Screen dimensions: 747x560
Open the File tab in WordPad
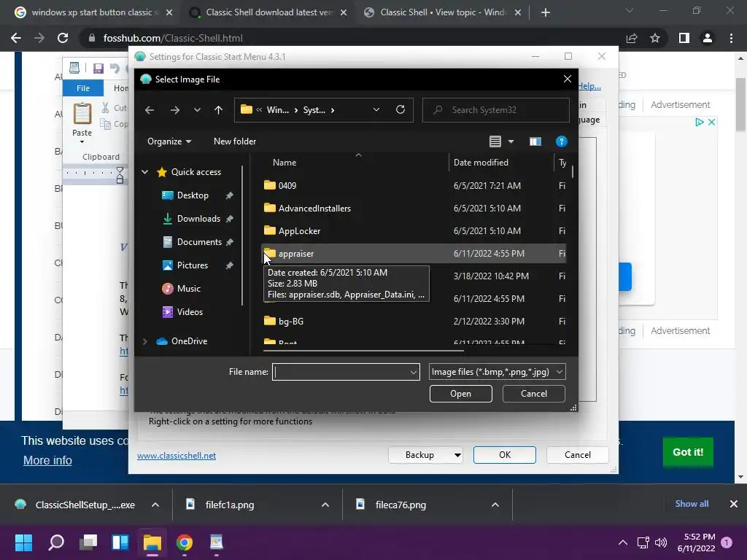[83, 88]
